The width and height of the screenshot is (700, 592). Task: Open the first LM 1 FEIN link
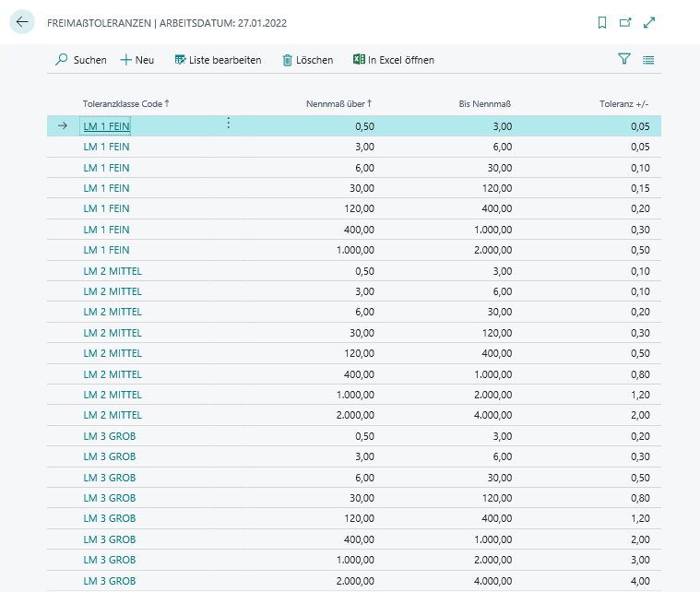click(x=106, y=125)
